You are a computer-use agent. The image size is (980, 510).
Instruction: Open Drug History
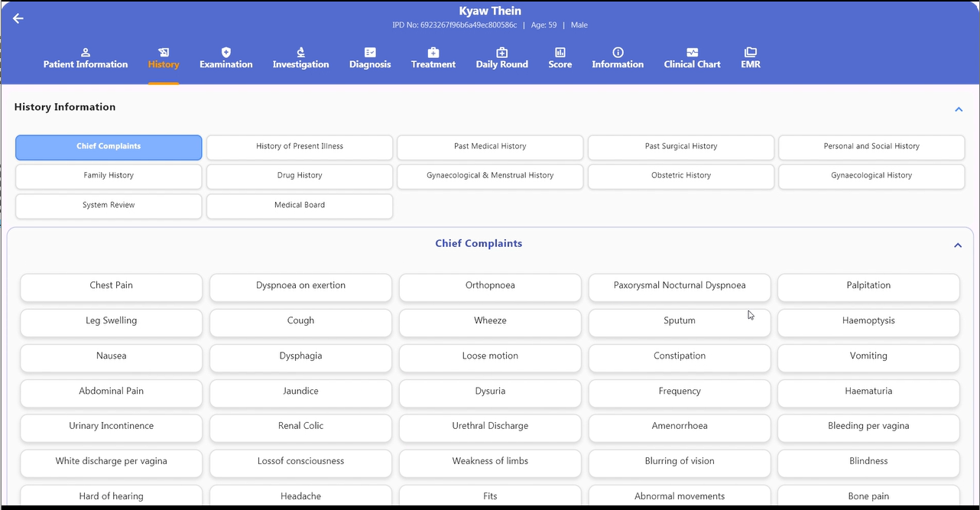[x=300, y=176]
